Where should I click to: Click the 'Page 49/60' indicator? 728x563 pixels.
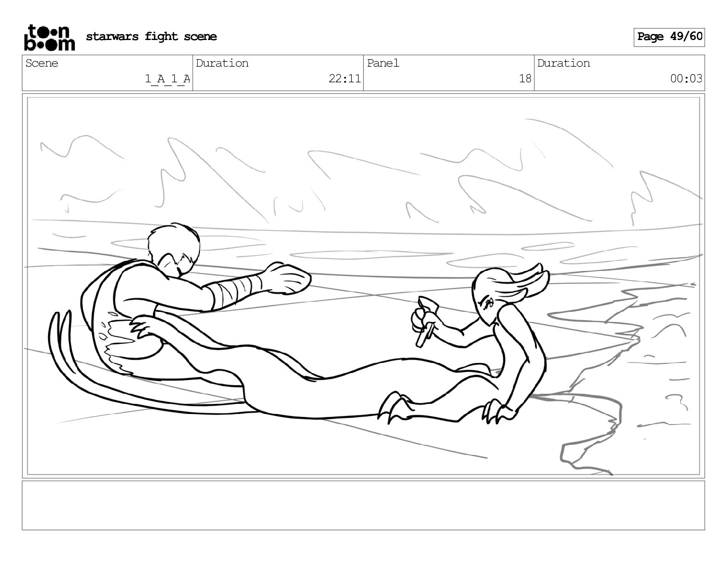pos(669,37)
